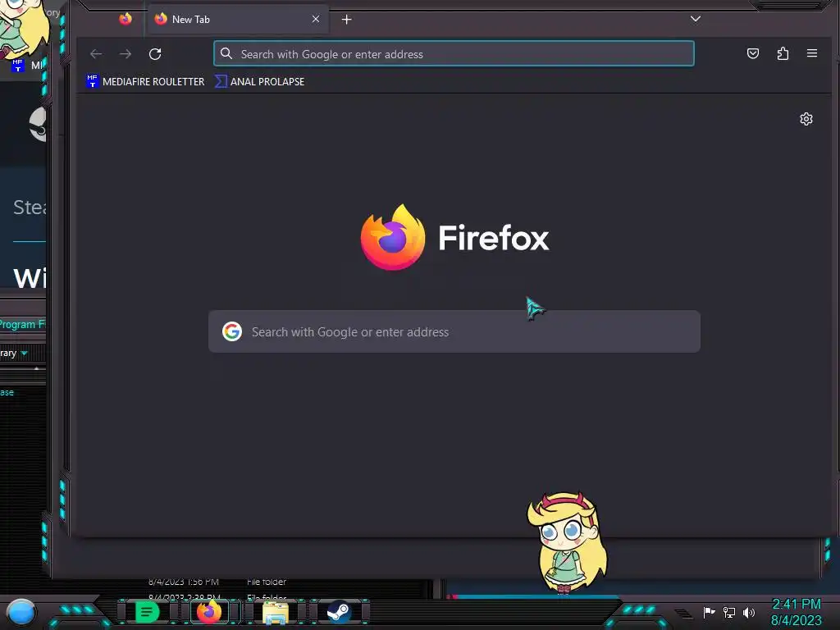Expand the library dropdown in background Explorer

(x=24, y=353)
